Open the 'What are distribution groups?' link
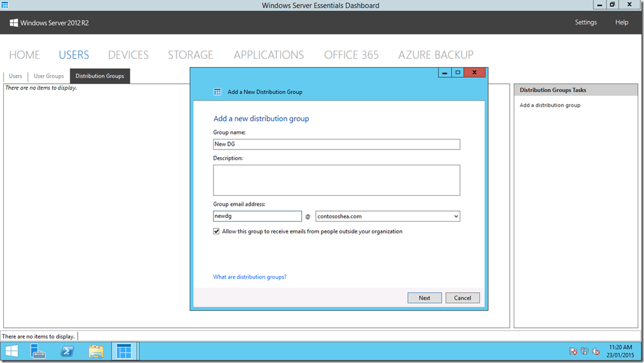644x363 pixels. point(249,276)
